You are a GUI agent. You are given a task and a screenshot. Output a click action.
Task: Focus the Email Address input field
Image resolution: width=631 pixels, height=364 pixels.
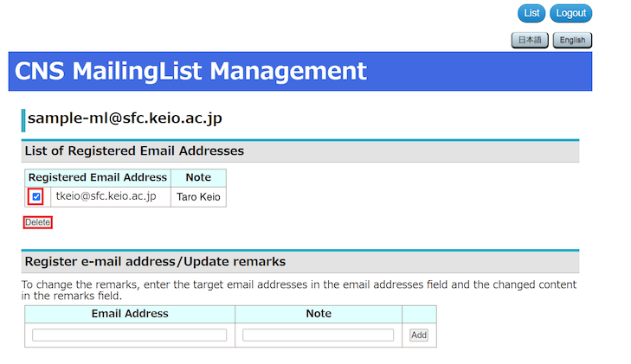tap(130, 335)
